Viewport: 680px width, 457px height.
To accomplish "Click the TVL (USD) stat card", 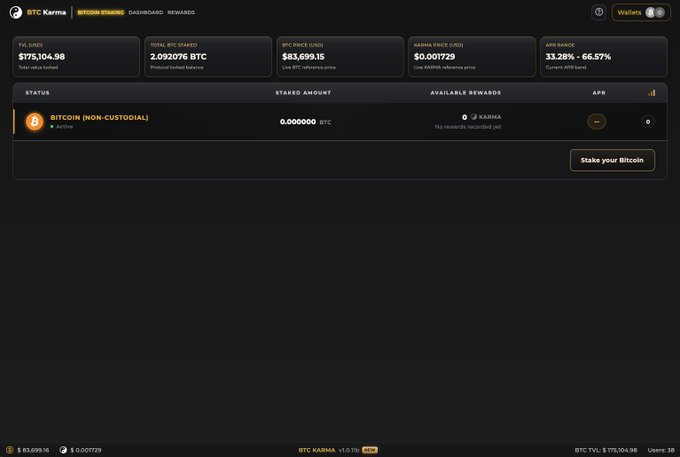I will 76,56.
